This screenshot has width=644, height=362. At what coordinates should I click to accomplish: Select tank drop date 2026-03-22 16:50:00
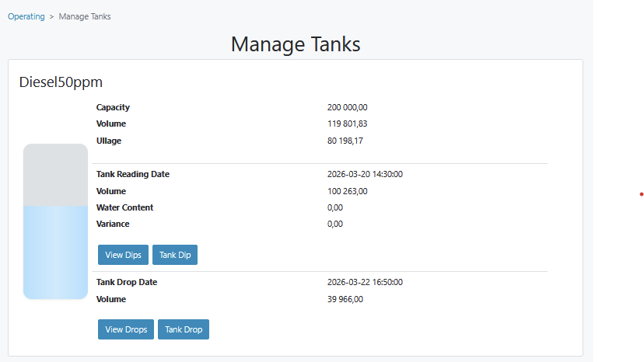tap(365, 282)
